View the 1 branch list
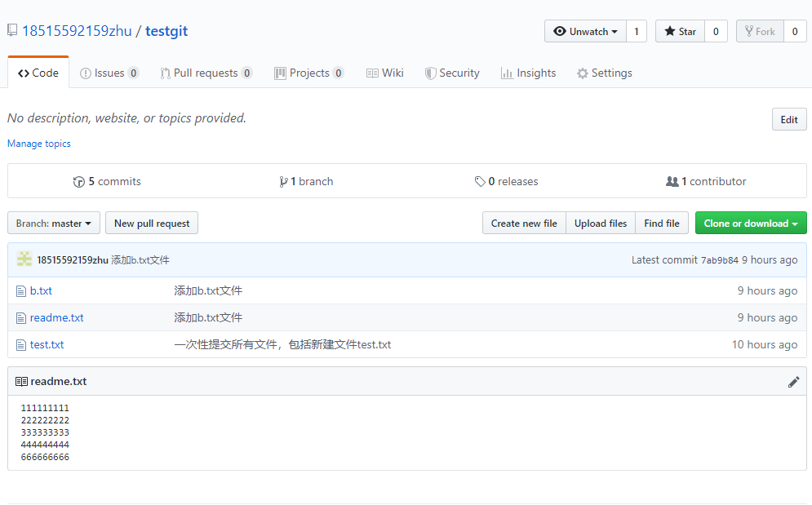Image resolution: width=812 pixels, height=505 pixels. [306, 181]
